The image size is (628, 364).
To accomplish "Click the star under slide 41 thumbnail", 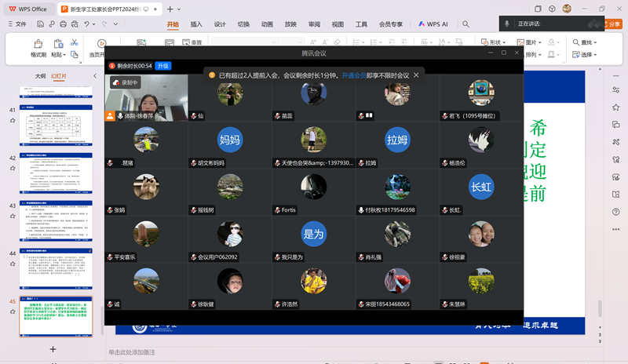I will click(13, 120).
